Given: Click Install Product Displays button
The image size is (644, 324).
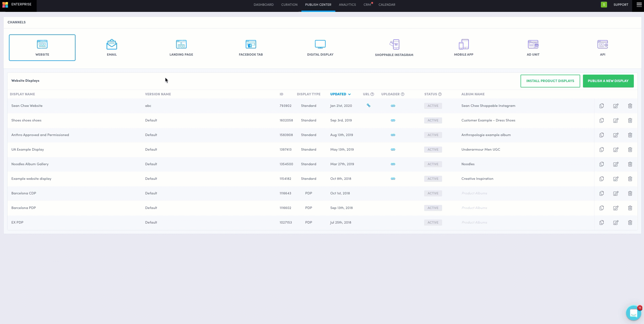Looking at the screenshot, I should click(550, 81).
